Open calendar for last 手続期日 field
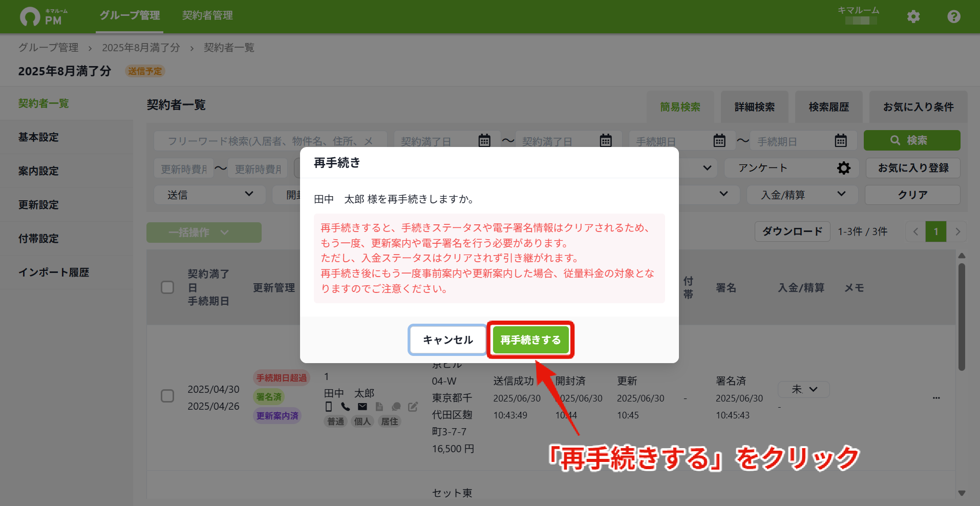This screenshot has height=506, width=980. pos(841,140)
